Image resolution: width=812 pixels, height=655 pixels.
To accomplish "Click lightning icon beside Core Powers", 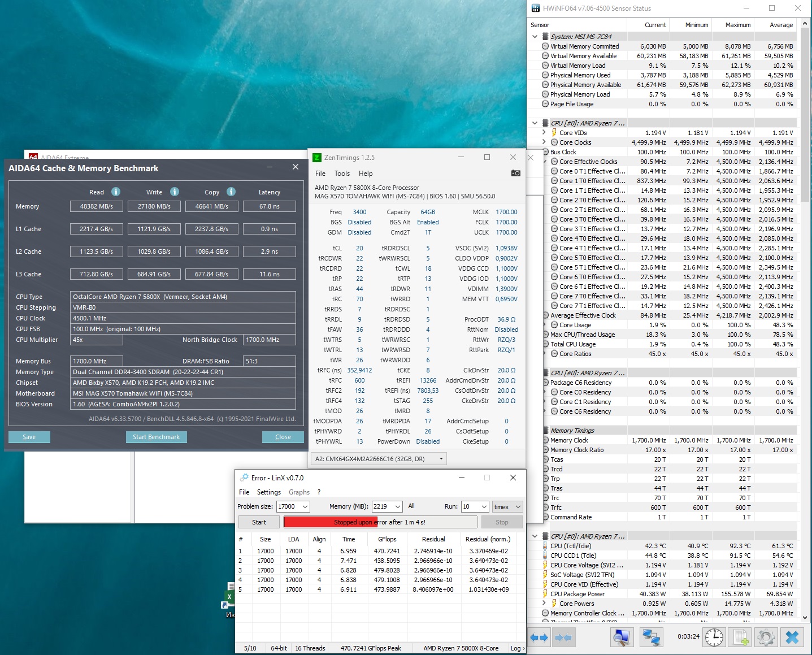I will coord(554,604).
